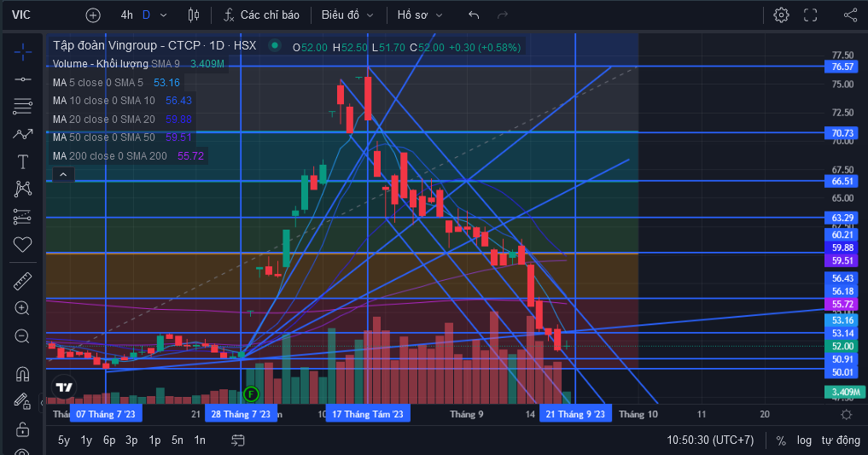868x455 pixels.
Task: Add a symbol to compare with plus icon
Action: coord(93,15)
